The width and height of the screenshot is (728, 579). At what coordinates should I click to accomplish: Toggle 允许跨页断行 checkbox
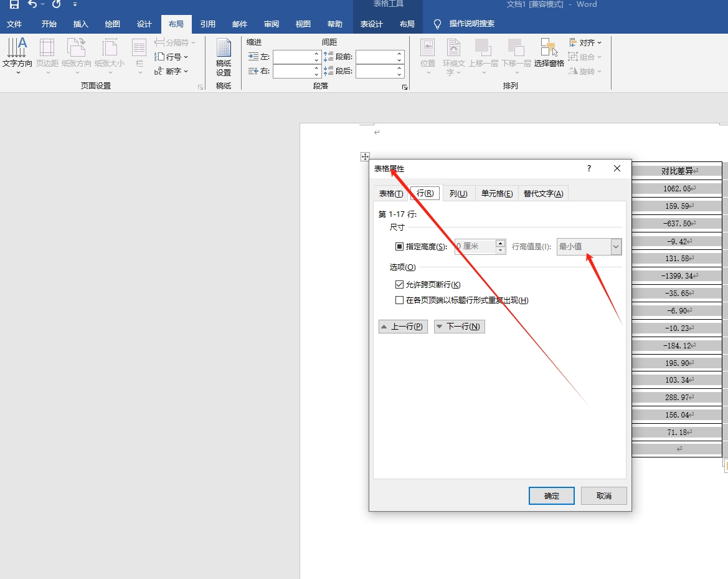point(399,284)
